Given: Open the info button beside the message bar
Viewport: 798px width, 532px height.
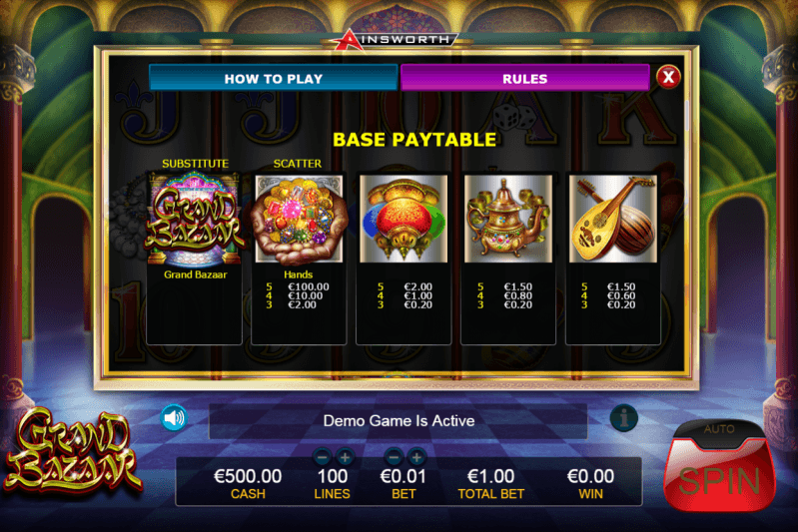Looking at the screenshot, I should [x=624, y=418].
